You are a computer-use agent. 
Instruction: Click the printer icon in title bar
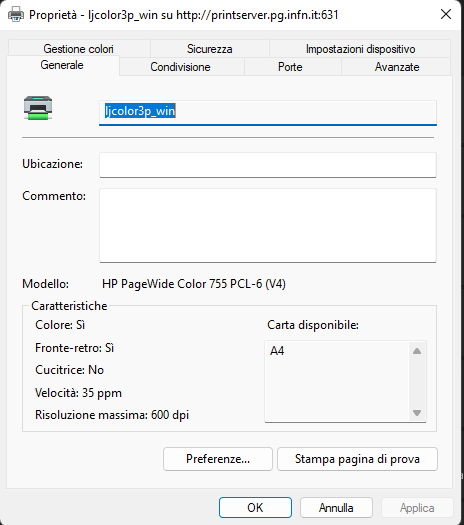point(16,15)
